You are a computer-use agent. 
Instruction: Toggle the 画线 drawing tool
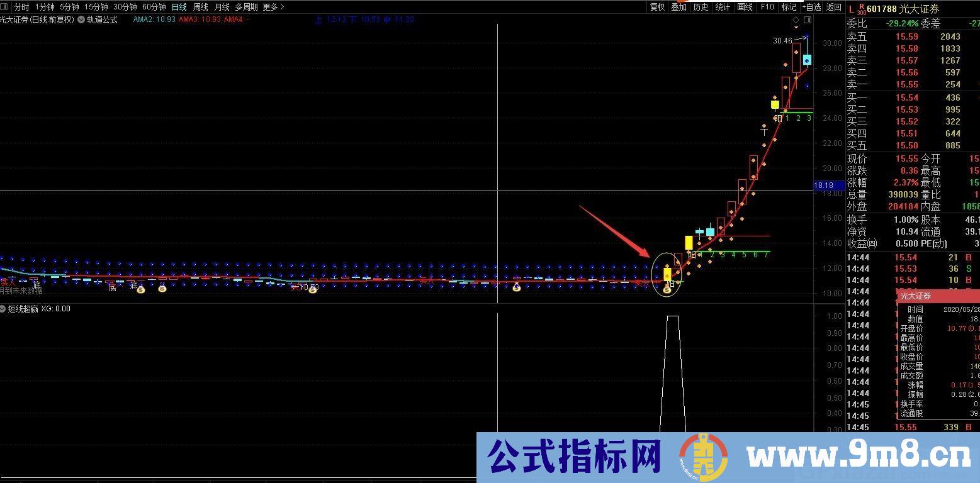pos(745,7)
